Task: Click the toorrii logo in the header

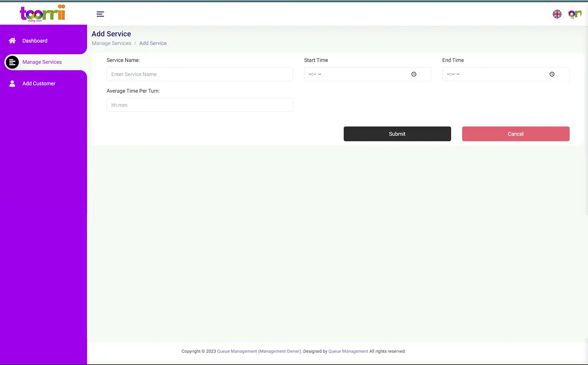Action: 42,13
